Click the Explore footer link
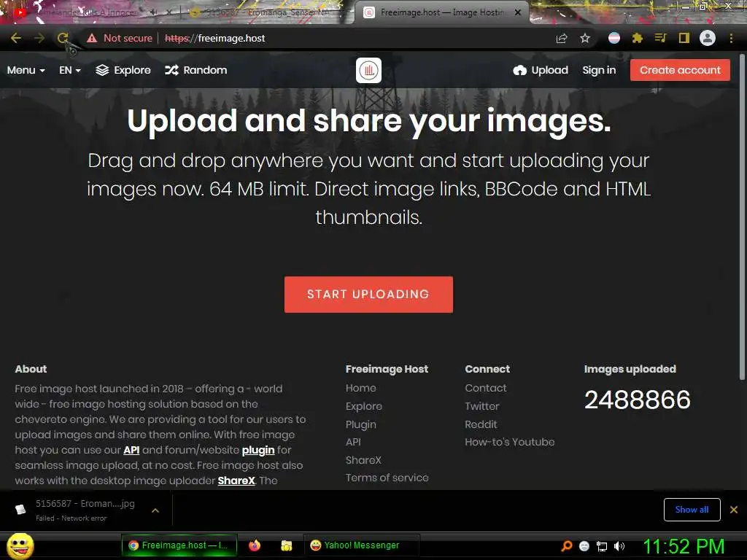The width and height of the screenshot is (747, 560). click(364, 406)
